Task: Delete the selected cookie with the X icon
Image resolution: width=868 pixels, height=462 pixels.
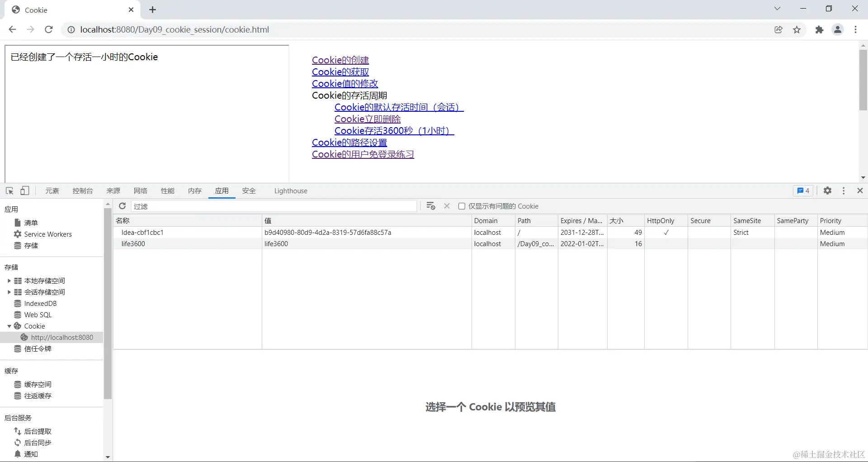Action: click(x=447, y=206)
